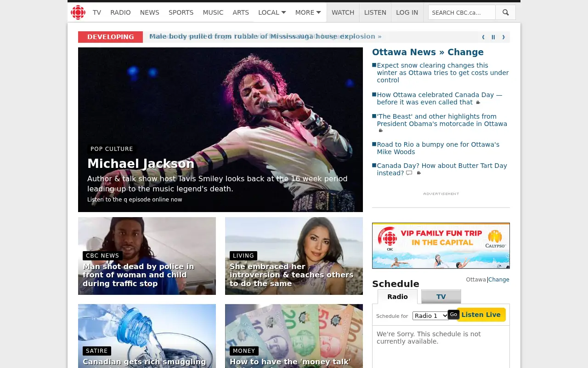Open the TV menu item
Viewport: 588px width, 368px height.
click(x=97, y=12)
